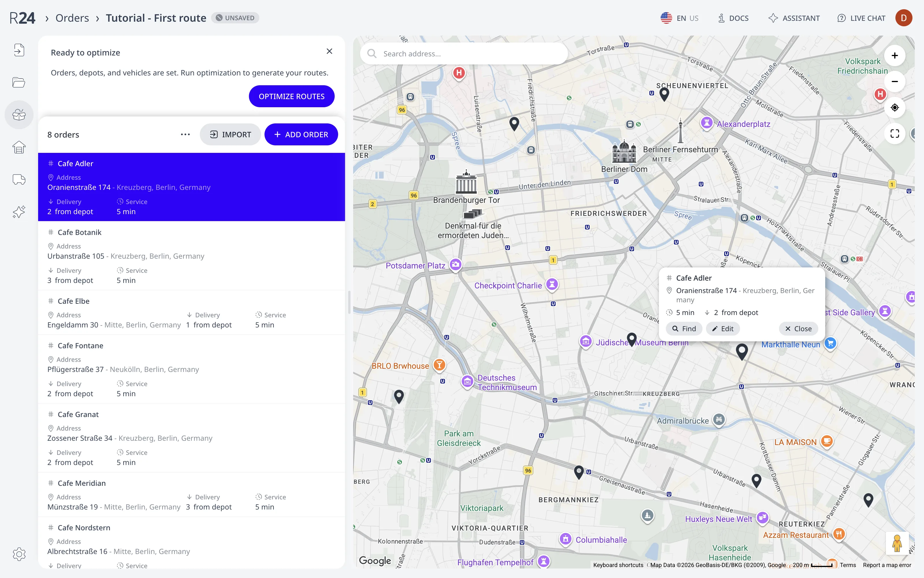This screenshot has height=578, width=924.
Task: Open the optimization sparkle sidebar icon
Action: (19, 212)
